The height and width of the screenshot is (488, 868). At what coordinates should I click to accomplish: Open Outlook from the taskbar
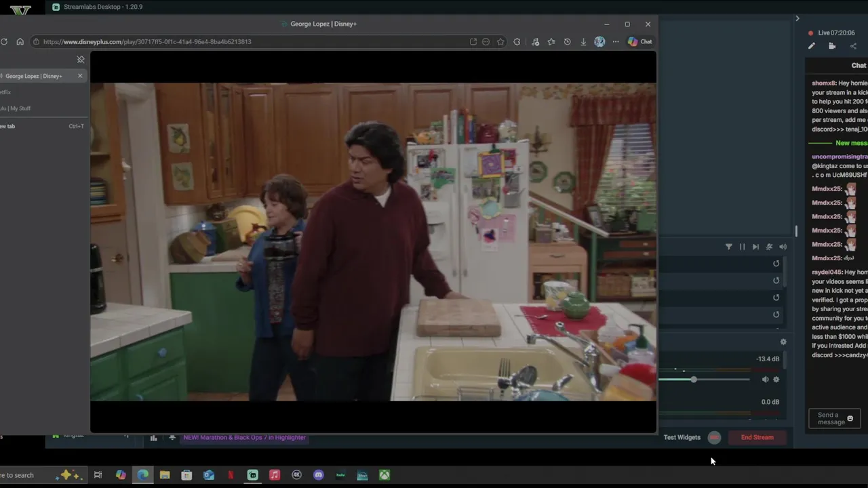tap(209, 475)
